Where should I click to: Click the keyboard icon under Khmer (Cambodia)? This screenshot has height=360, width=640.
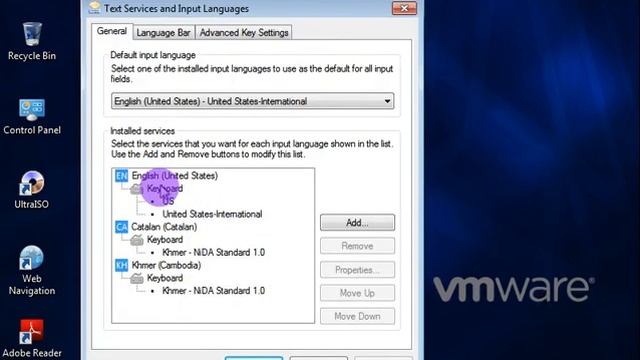pos(137,278)
